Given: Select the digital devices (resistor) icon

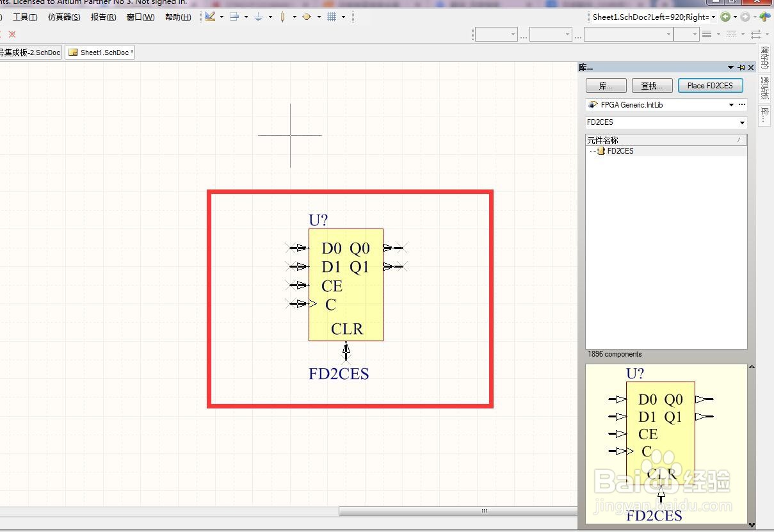Looking at the screenshot, I should pyautogui.click(x=282, y=17).
